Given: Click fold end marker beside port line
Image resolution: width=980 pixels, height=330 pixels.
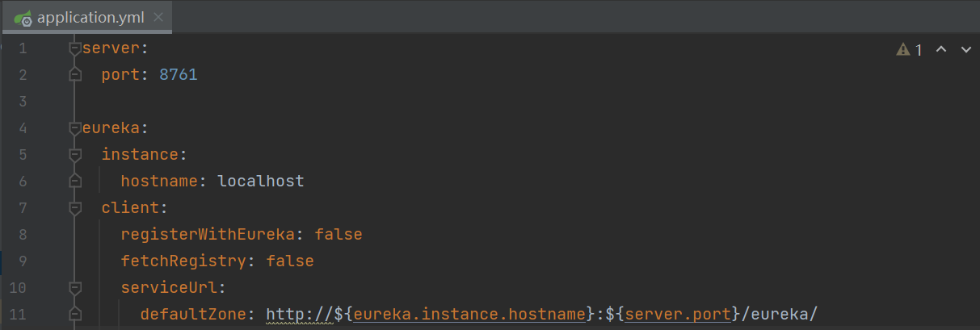Looking at the screenshot, I should coord(75,75).
